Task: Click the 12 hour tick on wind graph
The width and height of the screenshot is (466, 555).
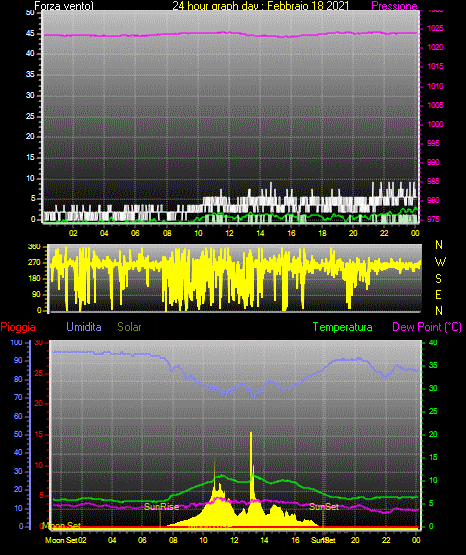Action: (229, 233)
